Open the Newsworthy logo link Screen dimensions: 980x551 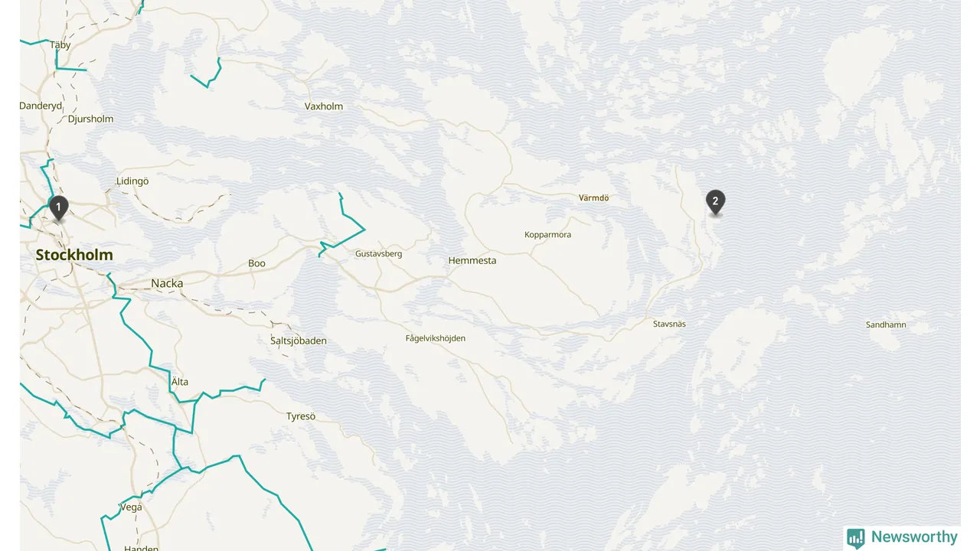(x=903, y=537)
